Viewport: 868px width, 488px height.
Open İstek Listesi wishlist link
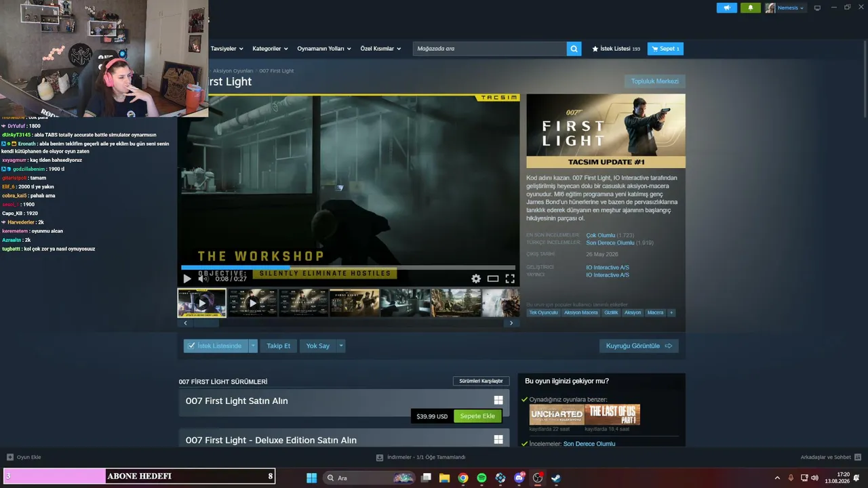pos(616,49)
